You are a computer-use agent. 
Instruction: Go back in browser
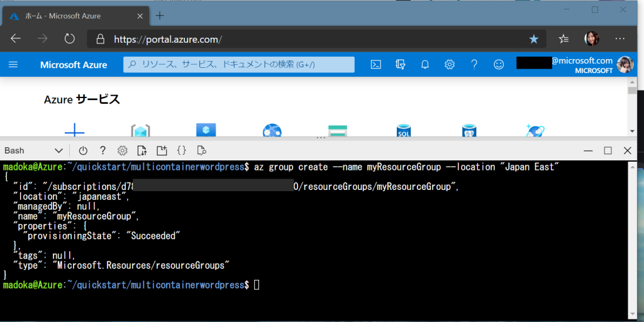(16, 39)
